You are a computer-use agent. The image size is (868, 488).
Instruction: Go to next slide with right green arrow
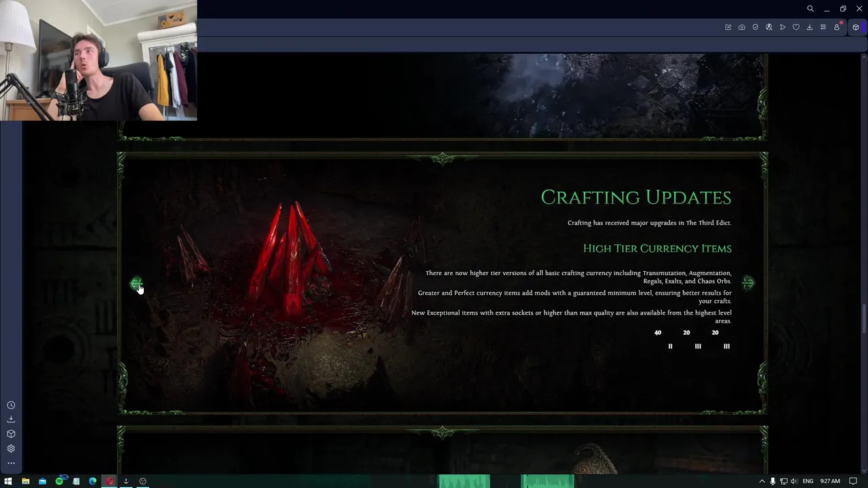point(748,283)
